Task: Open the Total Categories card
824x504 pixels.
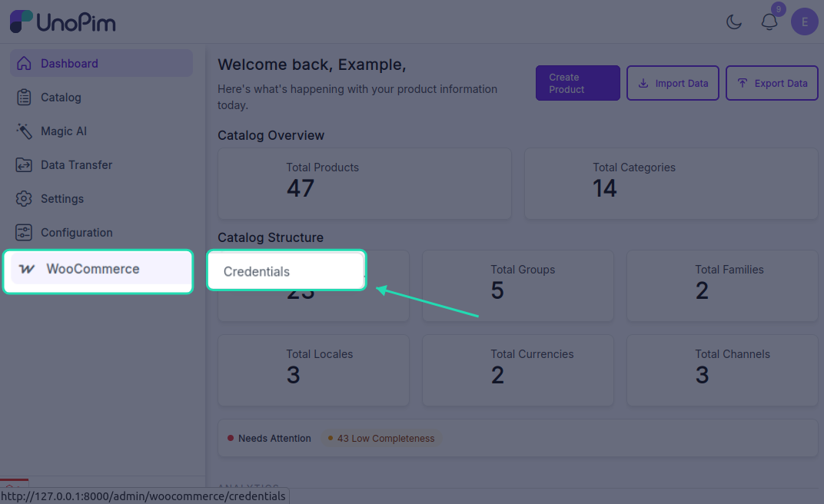Action: point(671,184)
